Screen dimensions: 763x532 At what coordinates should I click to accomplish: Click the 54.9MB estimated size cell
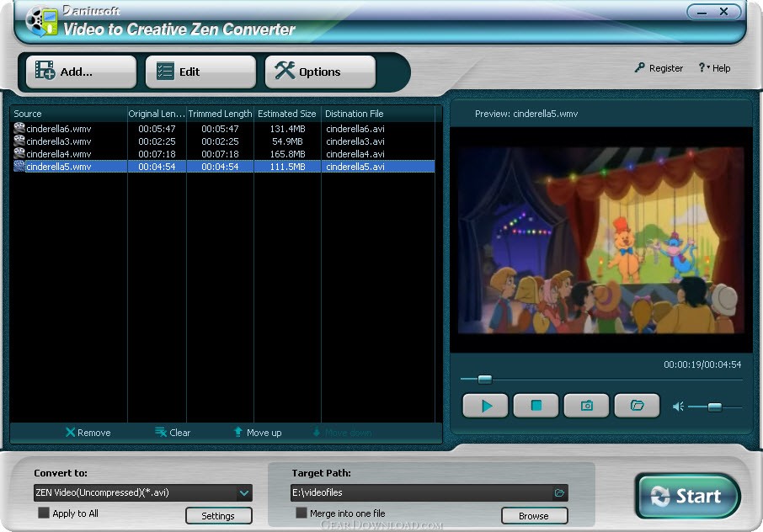(x=287, y=141)
